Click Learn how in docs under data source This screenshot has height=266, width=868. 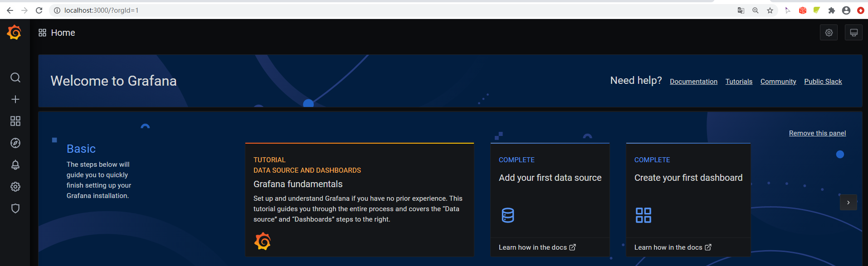click(537, 247)
